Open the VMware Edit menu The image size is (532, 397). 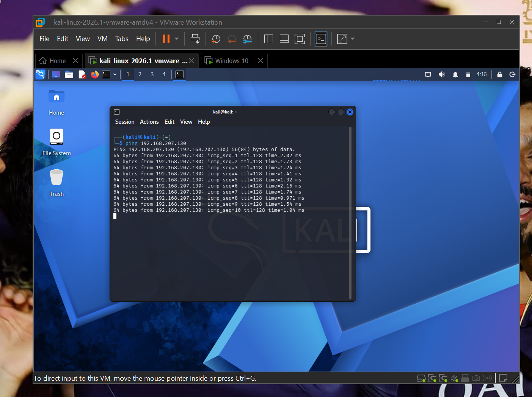[x=63, y=39]
